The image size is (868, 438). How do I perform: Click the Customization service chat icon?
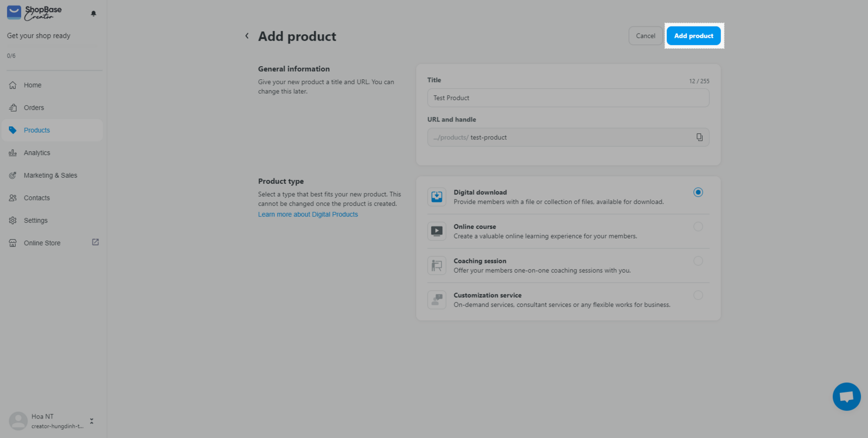tap(437, 300)
